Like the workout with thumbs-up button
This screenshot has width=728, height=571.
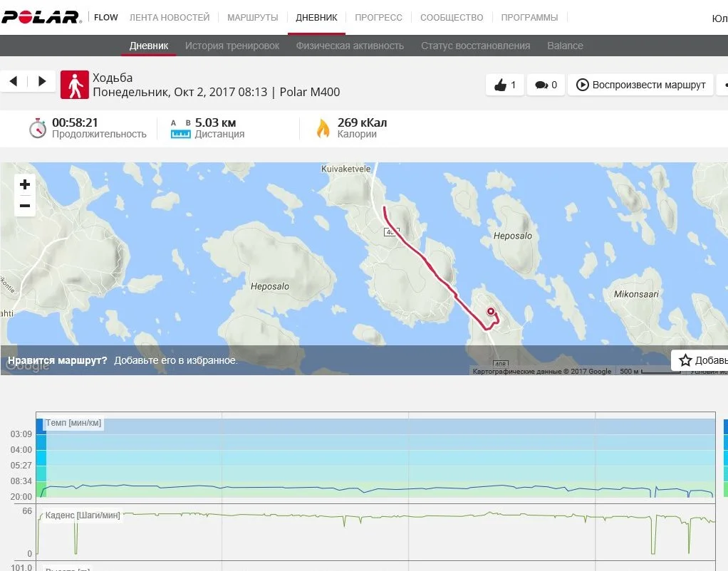[x=504, y=85]
